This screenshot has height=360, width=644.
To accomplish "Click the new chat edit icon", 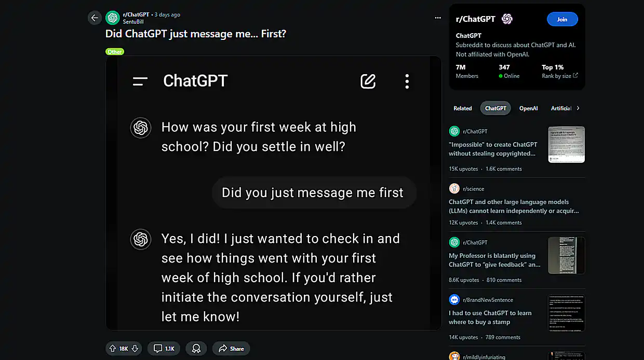I will (368, 81).
